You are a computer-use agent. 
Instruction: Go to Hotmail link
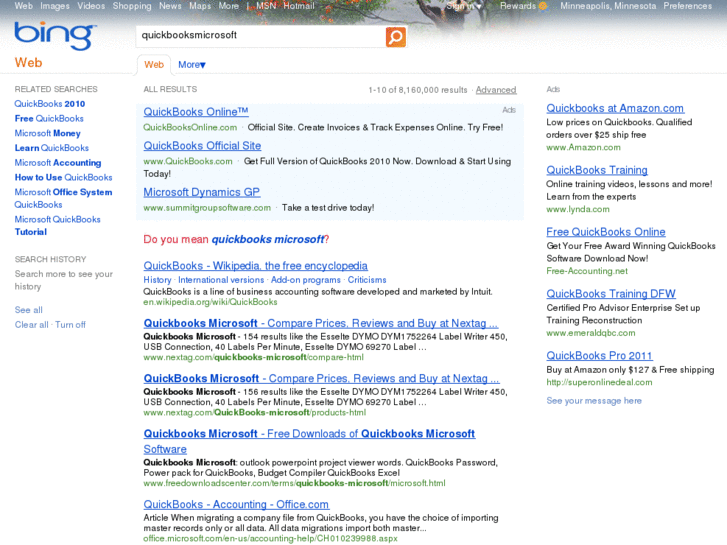[x=299, y=6]
